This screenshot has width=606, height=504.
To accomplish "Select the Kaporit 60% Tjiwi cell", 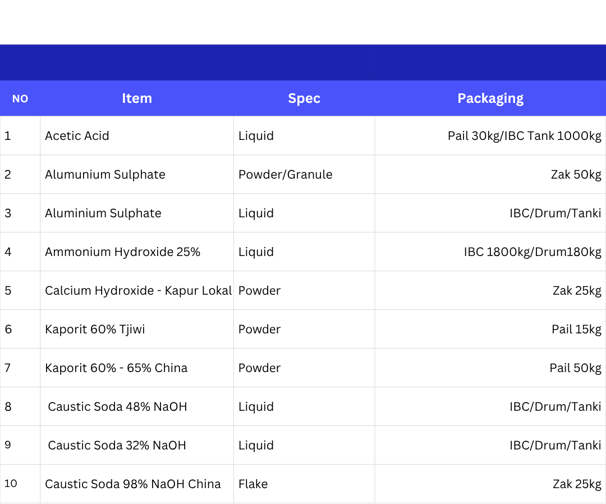I will [x=137, y=329].
